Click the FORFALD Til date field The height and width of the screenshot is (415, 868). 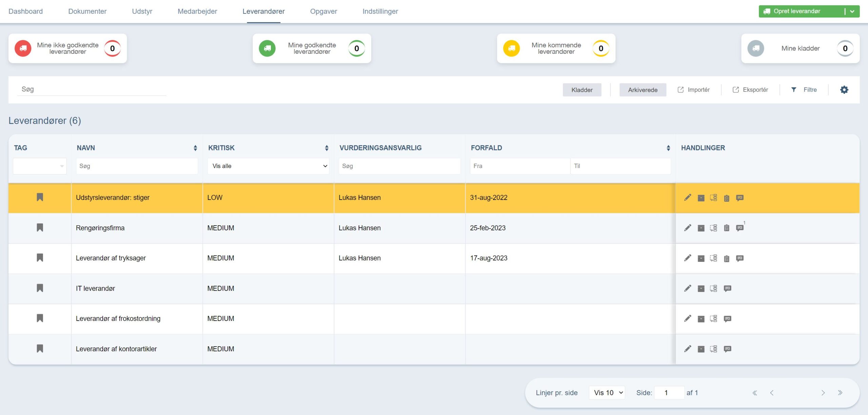tap(620, 166)
